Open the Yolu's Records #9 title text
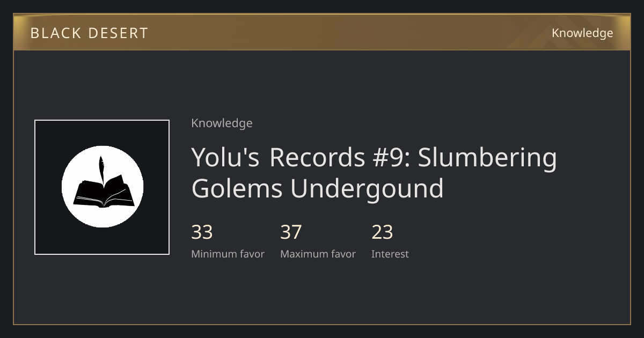Image resolution: width=644 pixels, height=338 pixels. click(x=374, y=173)
